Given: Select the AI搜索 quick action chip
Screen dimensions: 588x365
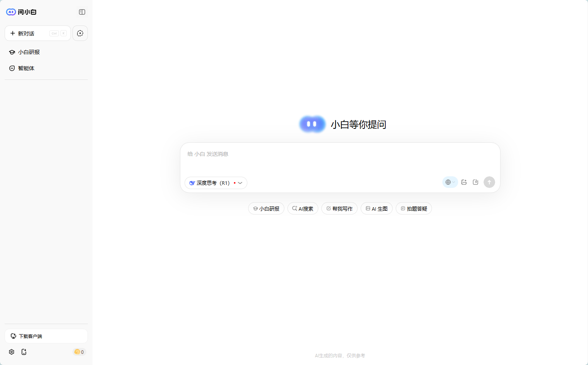Looking at the screenshot, I should pos(303,209).
